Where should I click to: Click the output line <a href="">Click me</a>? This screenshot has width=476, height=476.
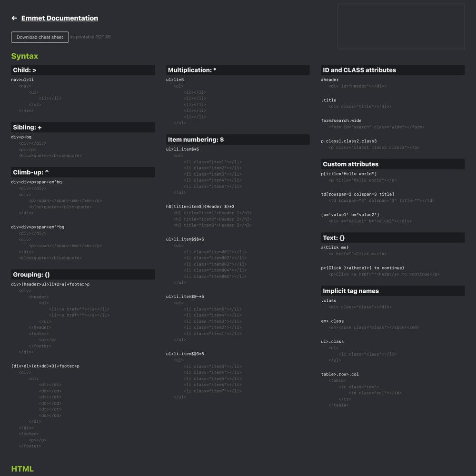point(357,254)
